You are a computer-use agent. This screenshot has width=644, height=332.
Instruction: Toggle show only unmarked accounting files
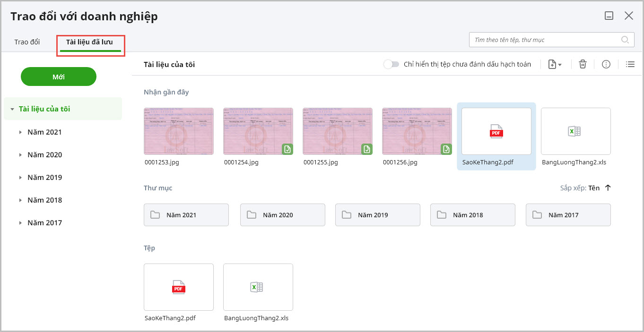[x=392, y=64]
